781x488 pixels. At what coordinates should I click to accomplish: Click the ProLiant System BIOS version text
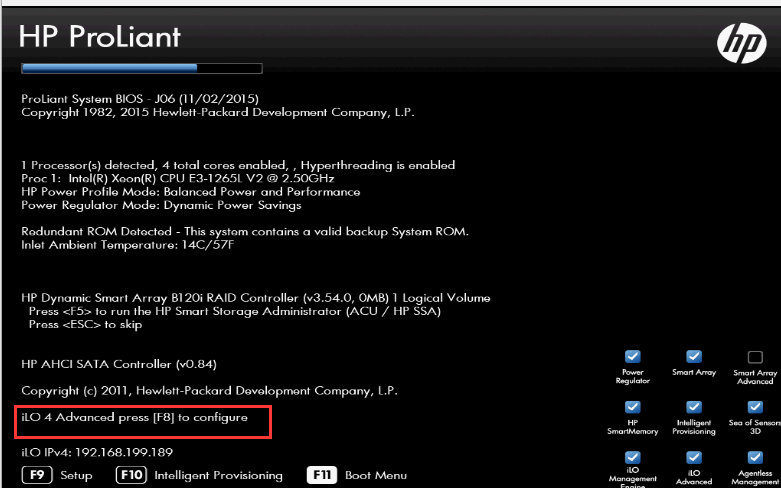[140, 99]
